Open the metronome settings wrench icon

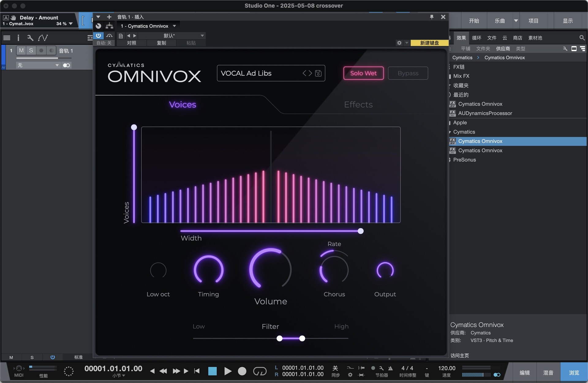coord(381,368)
